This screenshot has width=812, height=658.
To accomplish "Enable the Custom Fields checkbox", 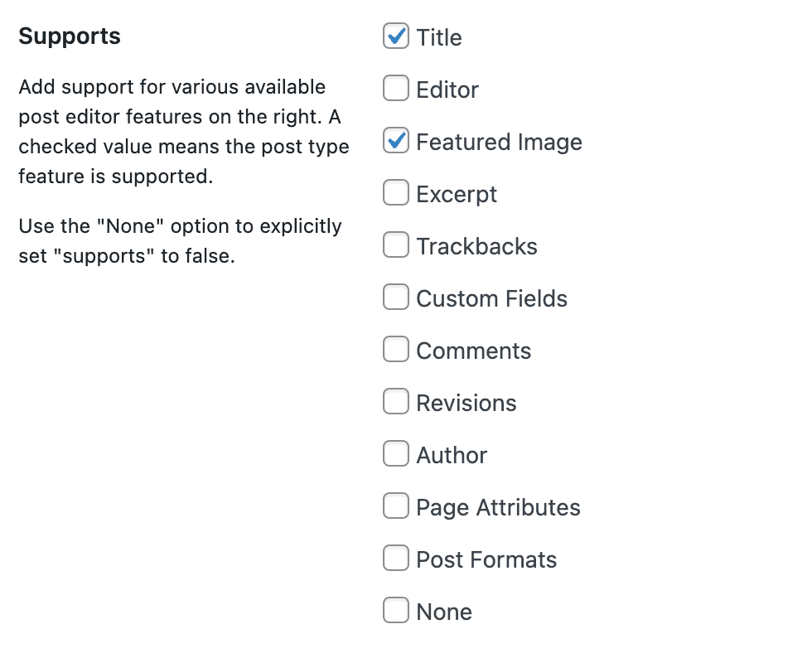I will 396,298.
